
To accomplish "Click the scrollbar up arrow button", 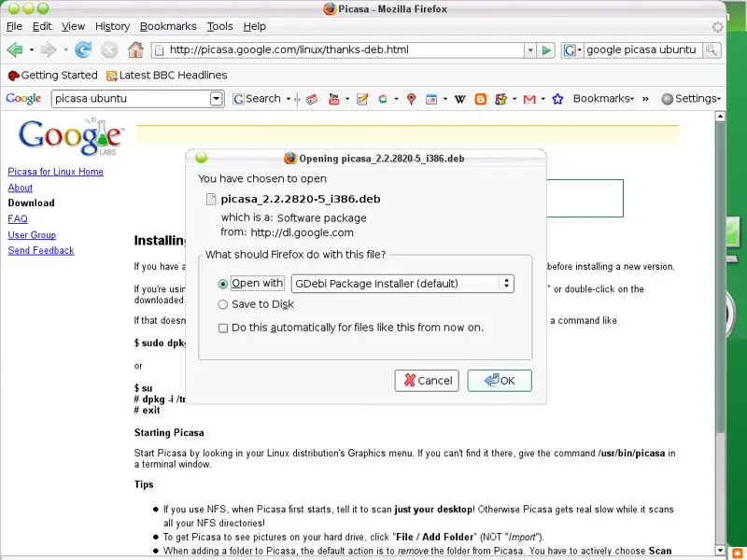I will tap(720, 116).
